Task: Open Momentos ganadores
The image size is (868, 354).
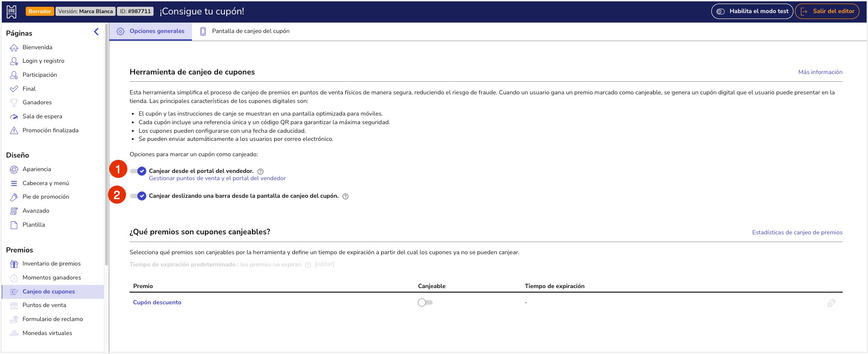Action: tap(52, 278)
